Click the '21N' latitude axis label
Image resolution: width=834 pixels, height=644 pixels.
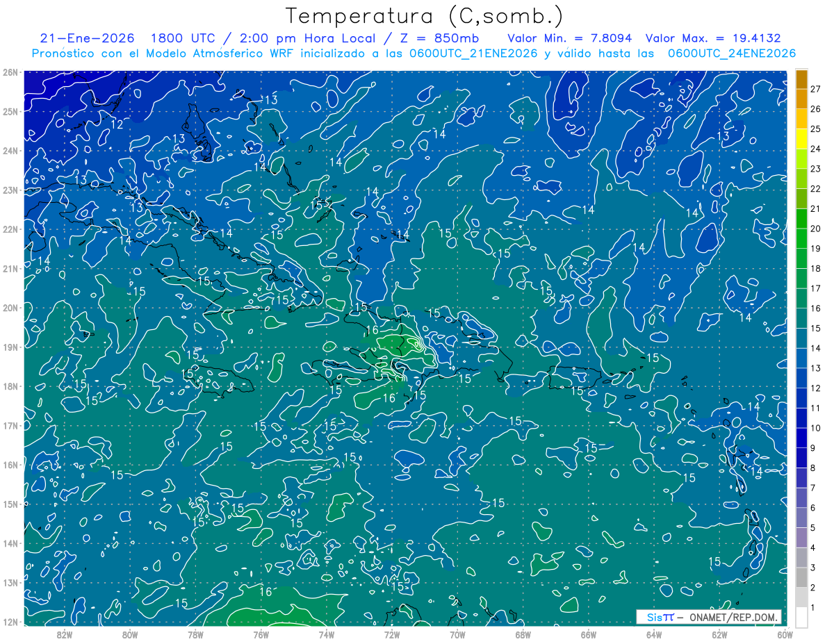tap(10, 268)
